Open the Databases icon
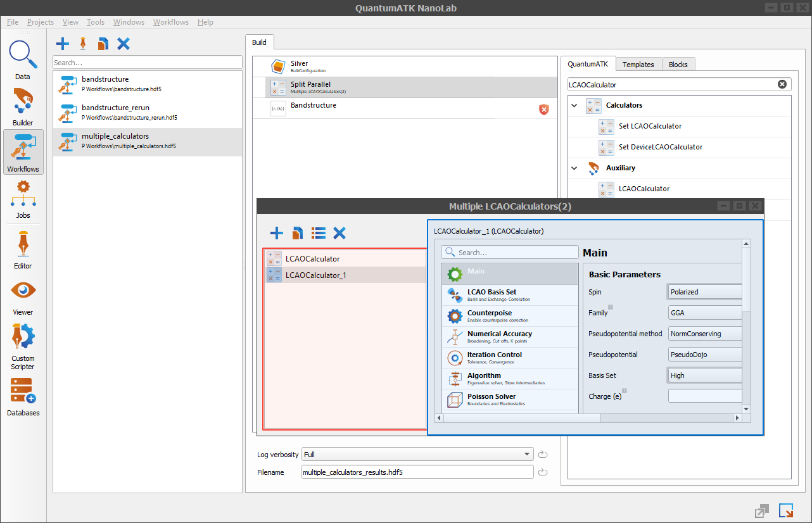Image resolution: width=812 pixels, height=523 pixels. tap(23, 397)
